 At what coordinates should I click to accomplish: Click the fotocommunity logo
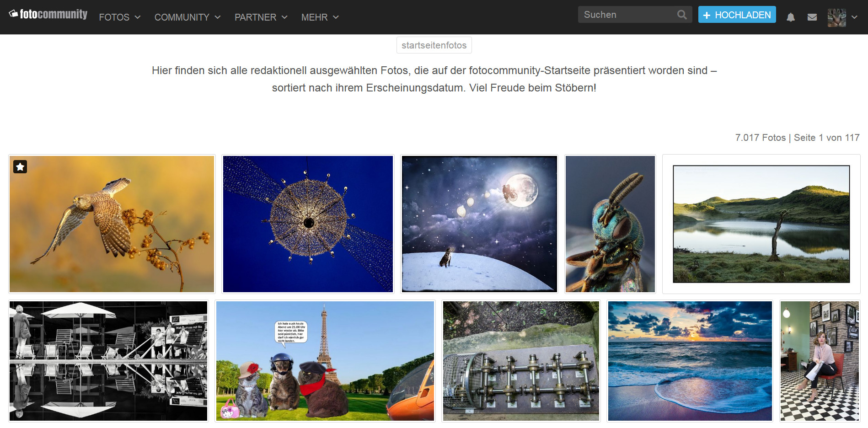pyautogui.click(x=48, y=15)
